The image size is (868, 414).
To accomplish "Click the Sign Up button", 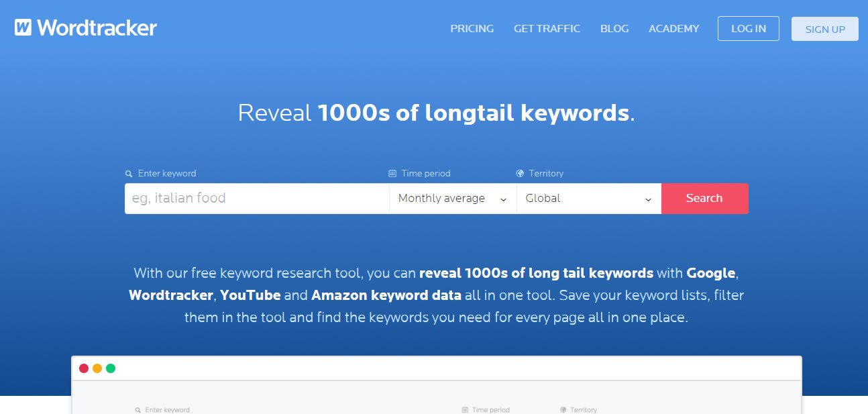I will 825,29.
